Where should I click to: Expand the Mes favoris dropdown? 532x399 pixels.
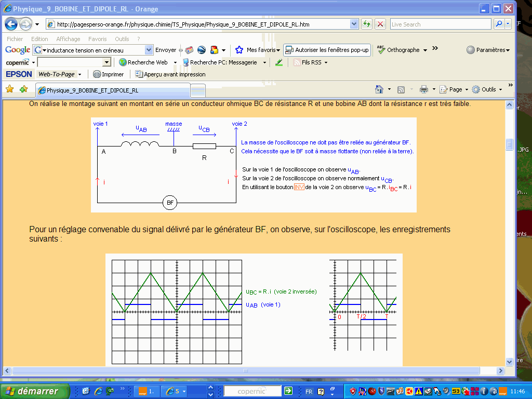click(x=278, y=50)
